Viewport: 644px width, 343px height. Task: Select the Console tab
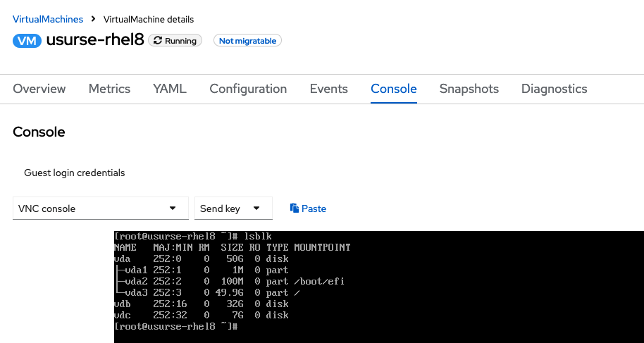tap(394, 89)
